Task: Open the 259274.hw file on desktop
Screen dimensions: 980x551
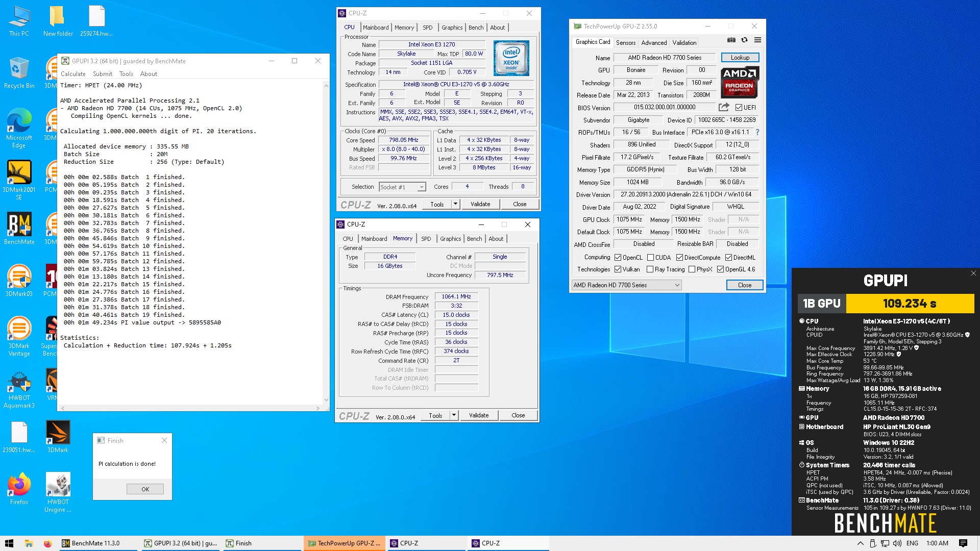Action: point(96,21)
